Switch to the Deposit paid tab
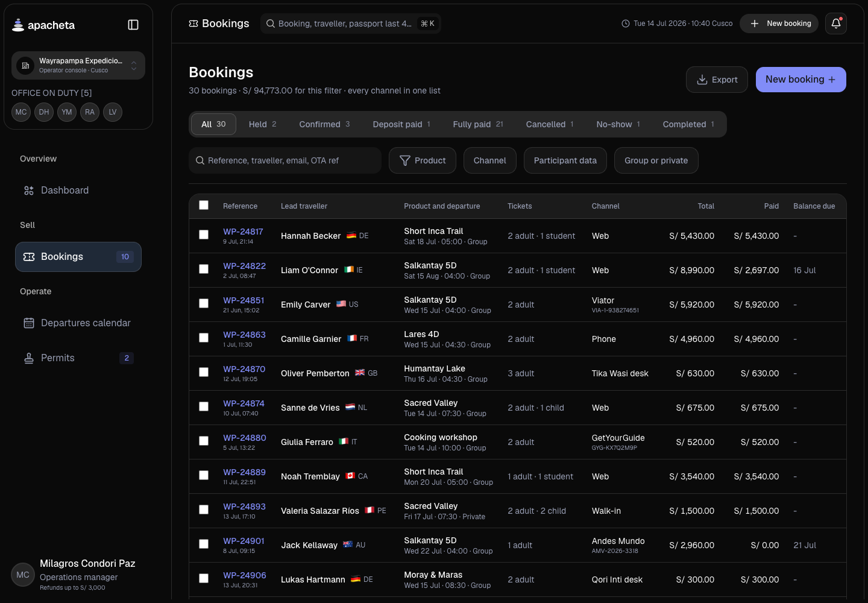The image size is (868, 603). [401, 124]
